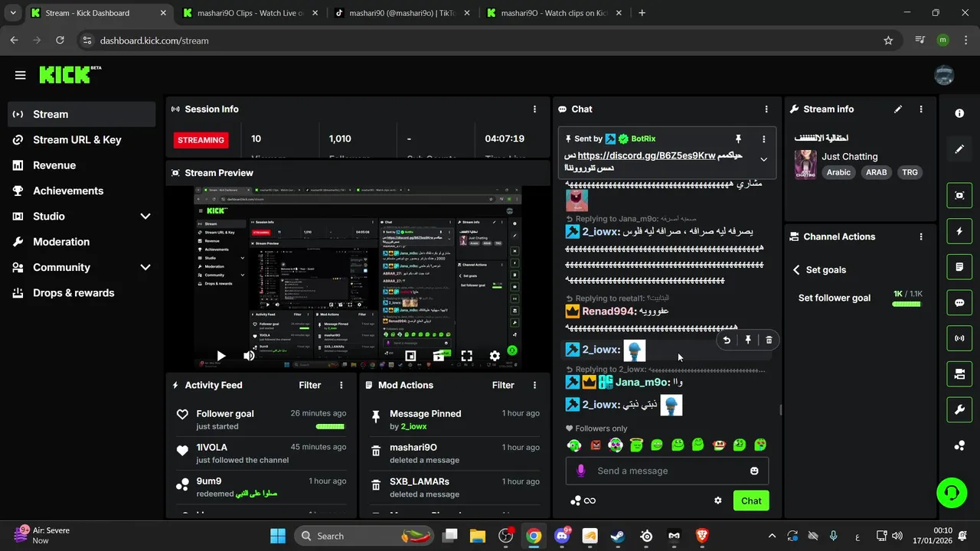Image resolution: width=980 pixels, height=551 pixels.
Task: Pin 2_iowx's hovered message
Action: [x=748, y=340]
